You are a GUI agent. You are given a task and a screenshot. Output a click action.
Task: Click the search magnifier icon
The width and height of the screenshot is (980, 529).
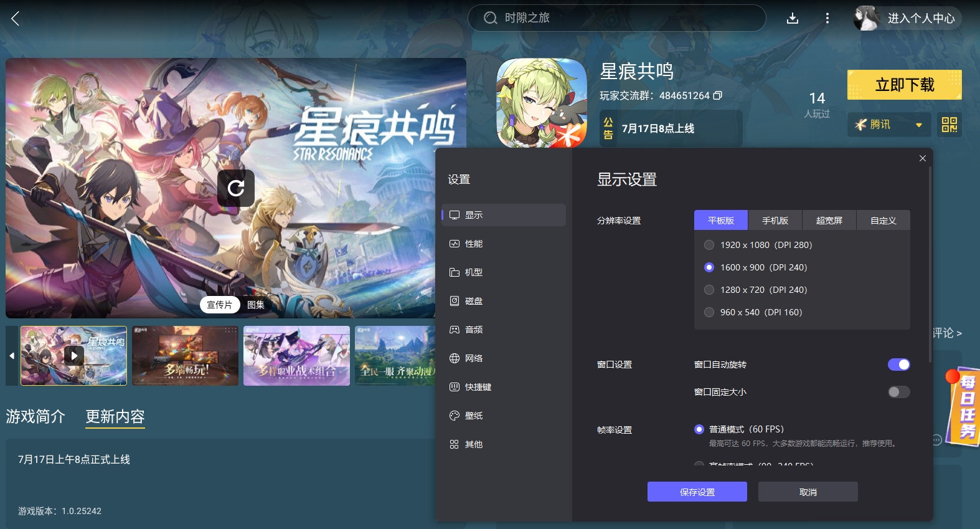(491, 18)
